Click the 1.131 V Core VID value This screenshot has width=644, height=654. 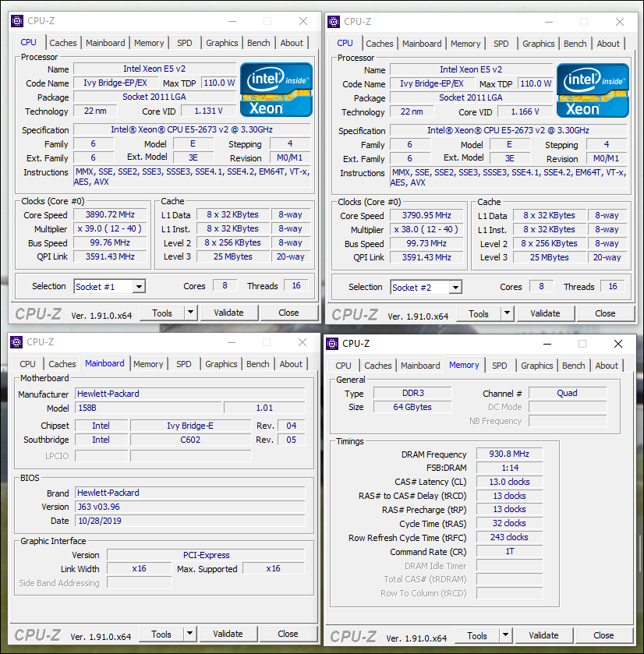[208, 111]
